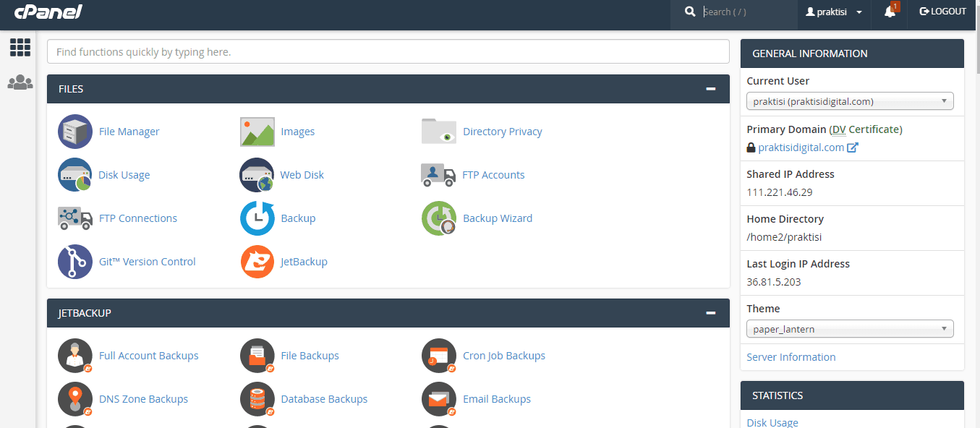Open the Directory Privacy folder icon
This screenshot has width=980, height=428.
coord(438,132)
